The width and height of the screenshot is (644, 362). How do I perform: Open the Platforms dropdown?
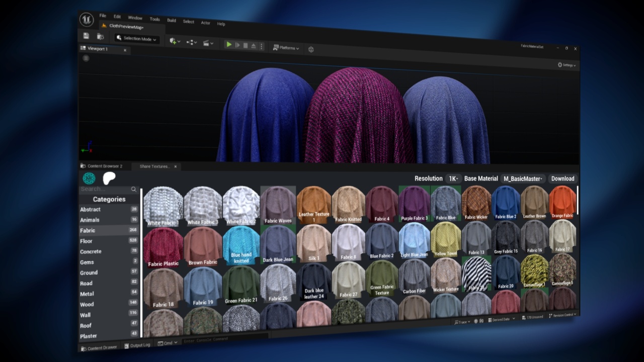pyautogui.click(x=286, y=48)
